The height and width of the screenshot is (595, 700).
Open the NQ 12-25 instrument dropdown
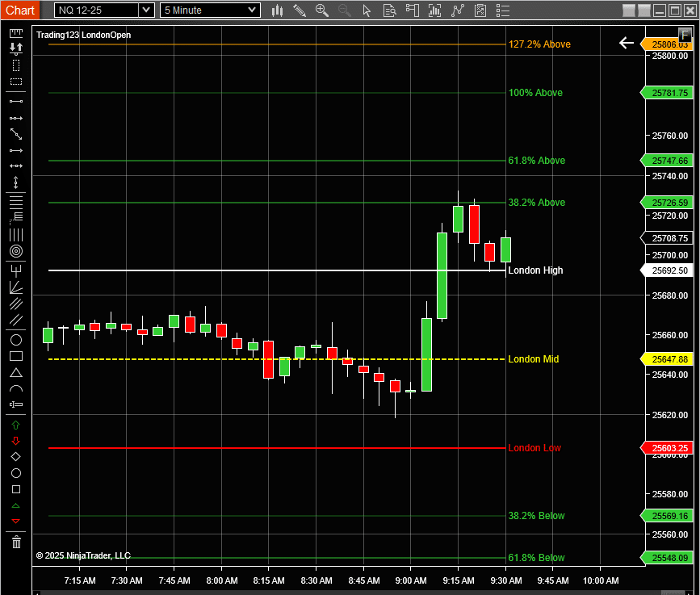coord(145,10)
